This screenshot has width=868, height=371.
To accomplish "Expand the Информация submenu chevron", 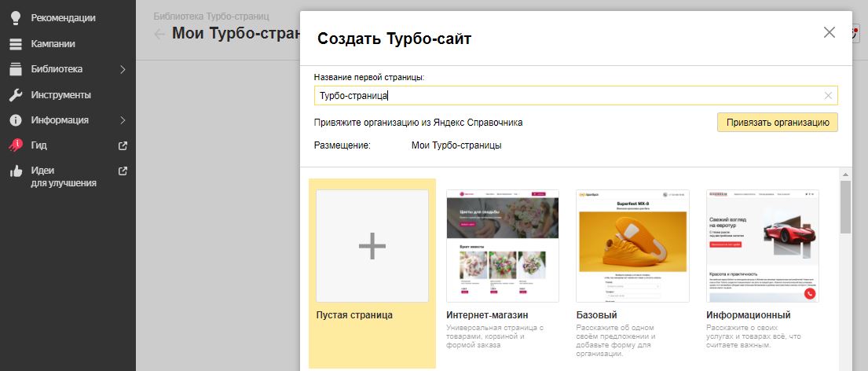I will pyautogui.click(x=123, y=120).
